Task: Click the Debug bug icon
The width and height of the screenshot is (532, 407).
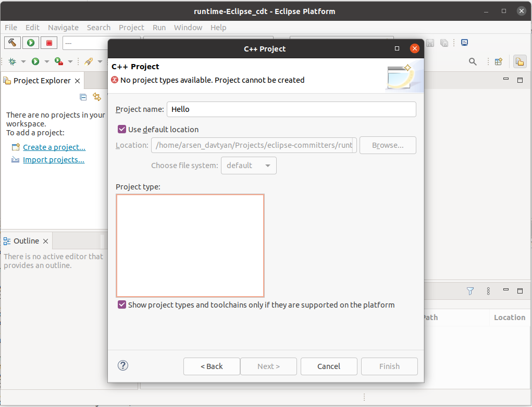Action: 13,61
